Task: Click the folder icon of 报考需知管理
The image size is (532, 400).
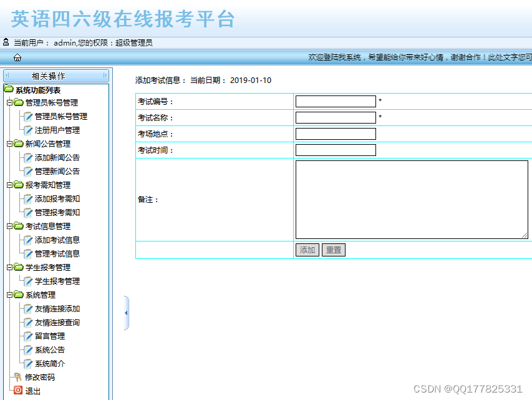Action: 19,185
